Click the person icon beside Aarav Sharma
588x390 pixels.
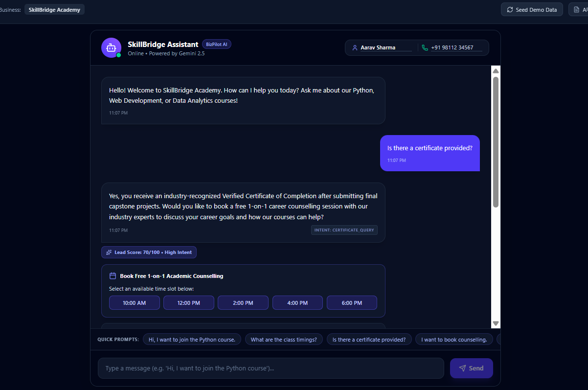[355, 47]
